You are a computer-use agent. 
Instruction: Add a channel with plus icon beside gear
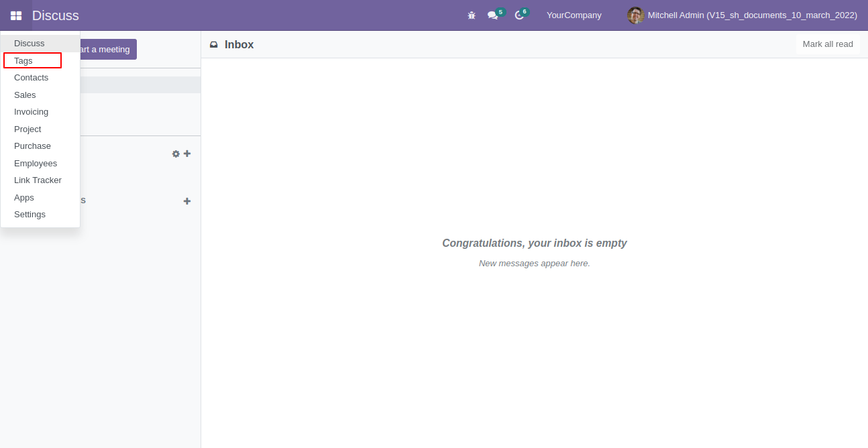click(x=187, y=154)
